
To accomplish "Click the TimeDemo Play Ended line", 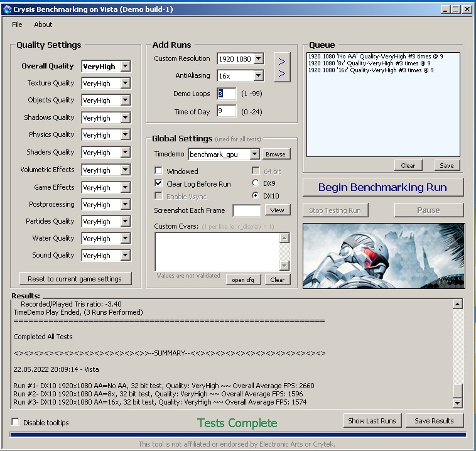I will (78, 312).
